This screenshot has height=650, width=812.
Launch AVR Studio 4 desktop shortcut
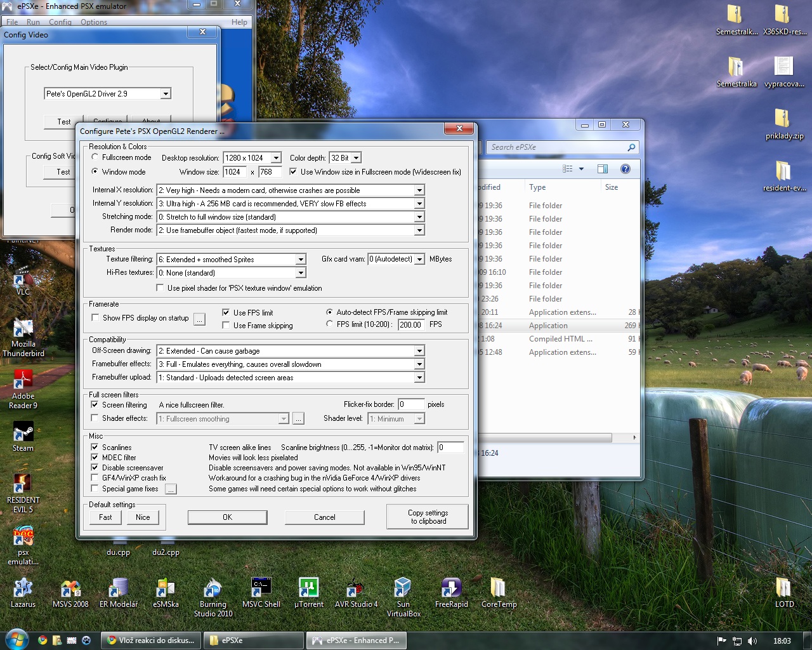tap(356, 593)
